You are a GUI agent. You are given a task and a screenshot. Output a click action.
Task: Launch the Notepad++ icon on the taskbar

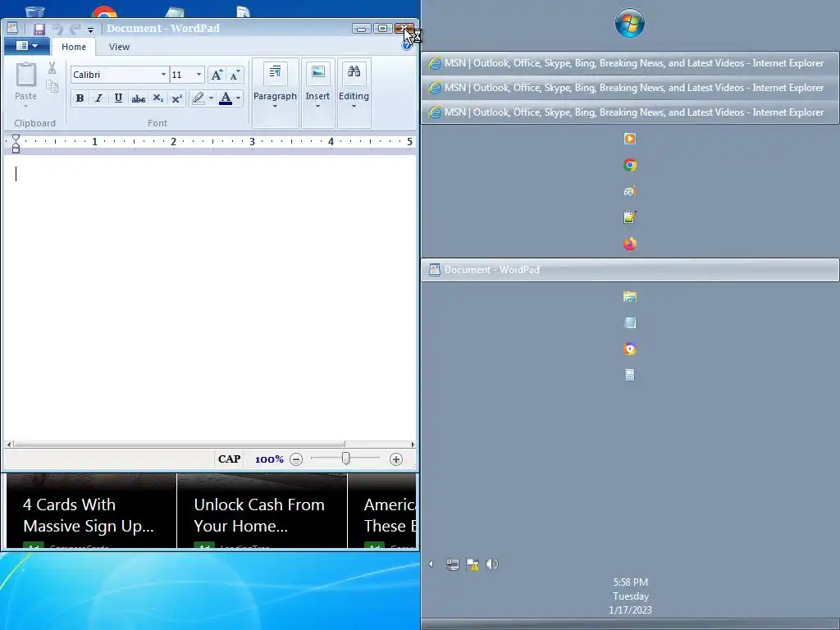point(630,217)
